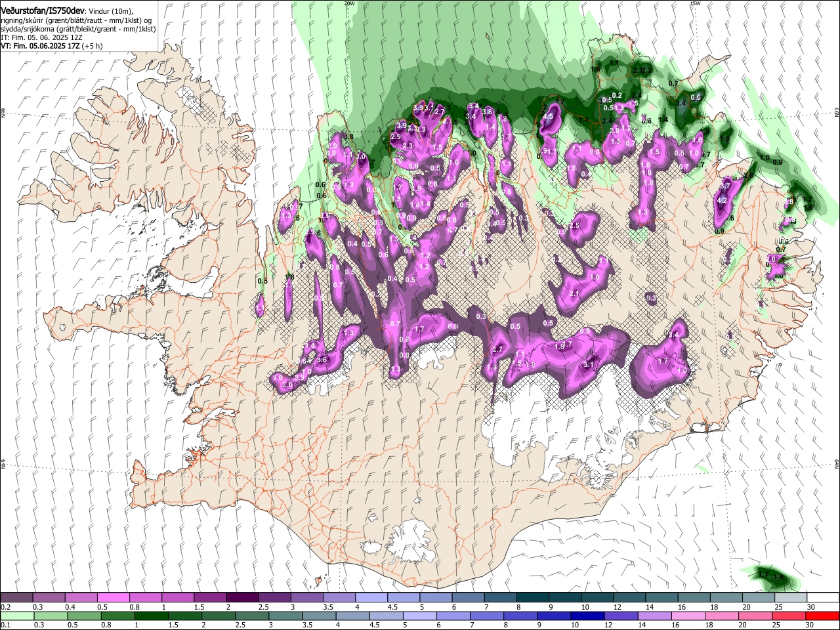This screenshot has width=840, height=630.
Task: Pick the dark teal snow swatch 8 to 9
Action: (x=532, y=597)
